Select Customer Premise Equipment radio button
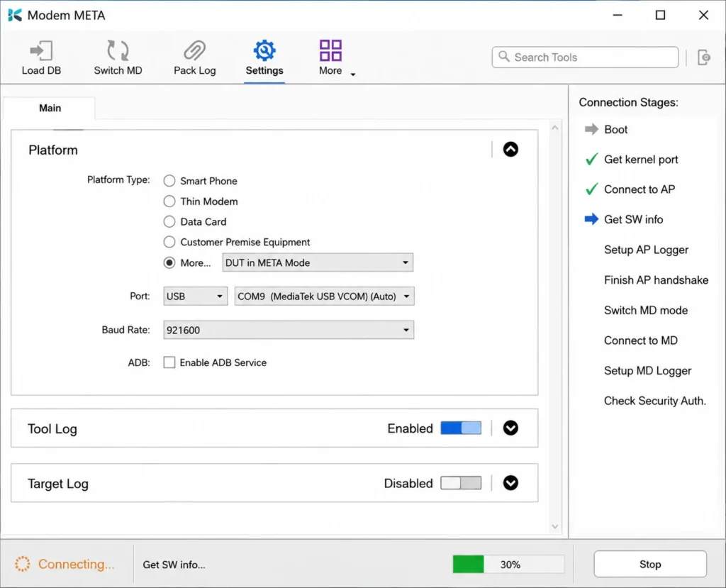This screenshot has width=726, height=588. tap(169, 242)
